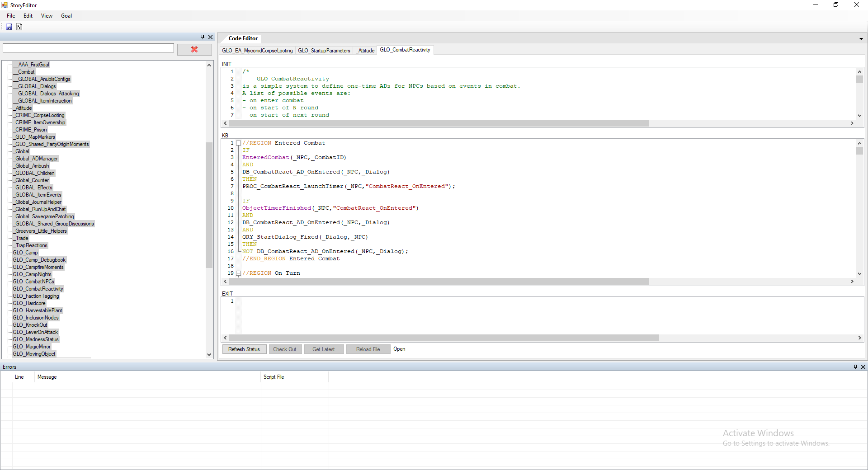Select GLO_HarvestablePlant goal

[x=38, y=310]
